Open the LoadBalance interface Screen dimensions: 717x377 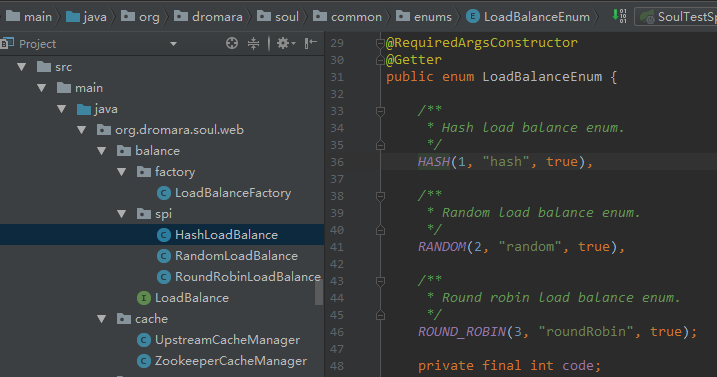pos(192,298)
